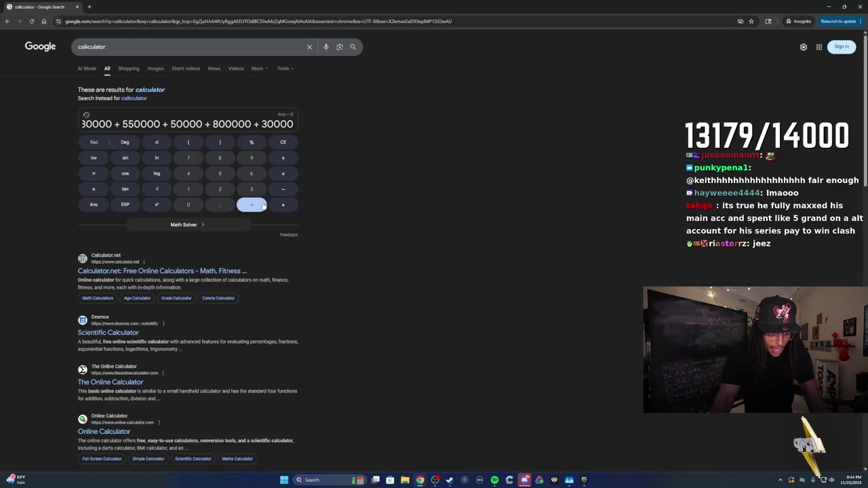The image size is (868, 488).
Task: Click the volume icon in system tray
Action: (833, 480)
